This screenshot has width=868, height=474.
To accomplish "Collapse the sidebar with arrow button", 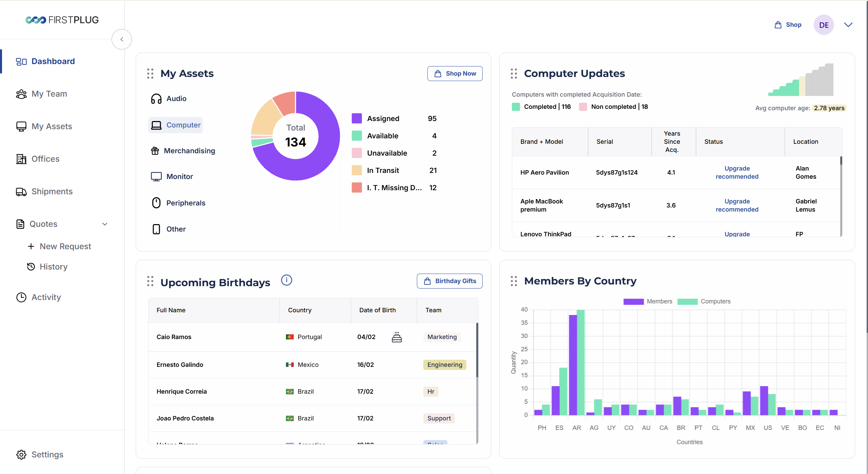I will (x=122, y=39).
